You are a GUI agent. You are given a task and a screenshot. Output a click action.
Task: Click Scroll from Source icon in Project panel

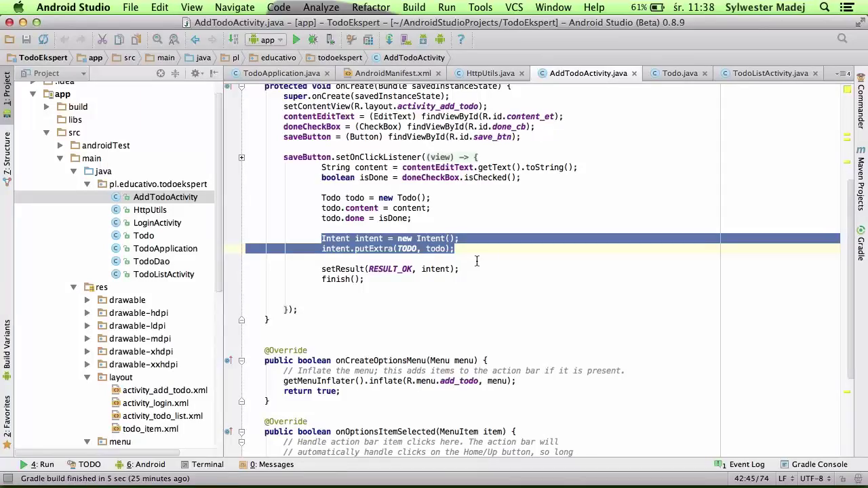coord(161,73)
